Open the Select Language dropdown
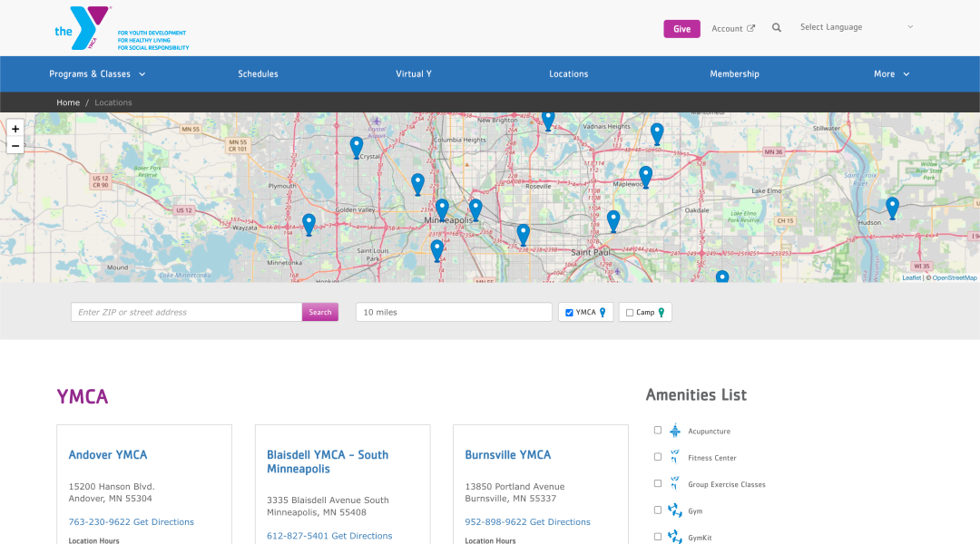 (856, 27)
